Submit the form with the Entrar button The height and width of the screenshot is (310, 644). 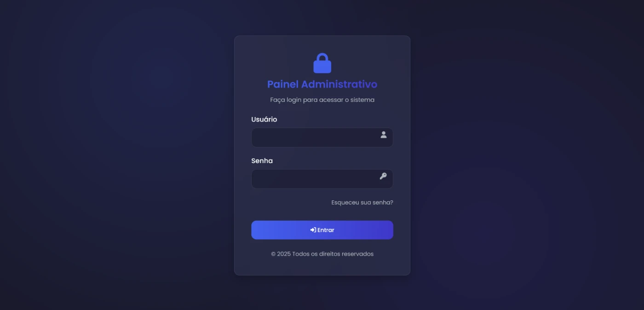(322, 230)
